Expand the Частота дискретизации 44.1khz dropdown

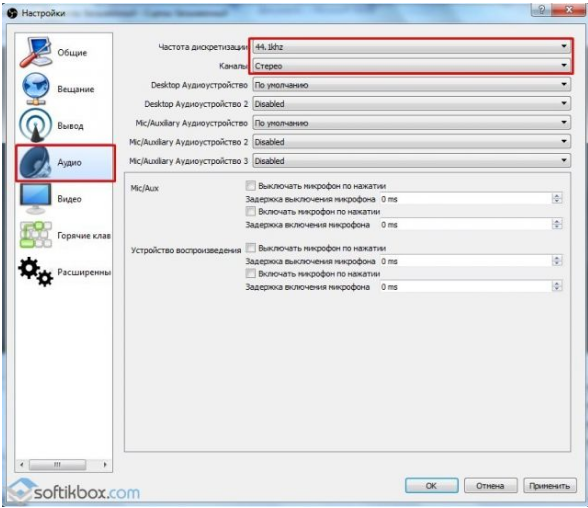tap(412, 47)
